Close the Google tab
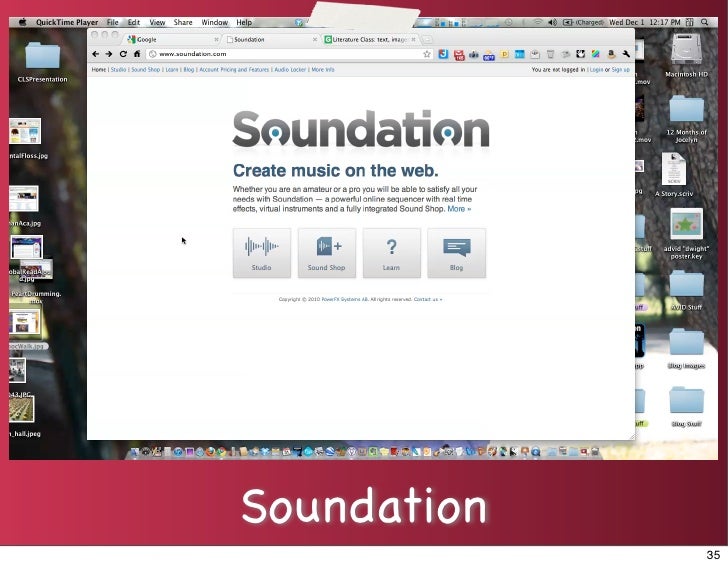The height and width of the screenshot is (566, 728). [216, 40]
